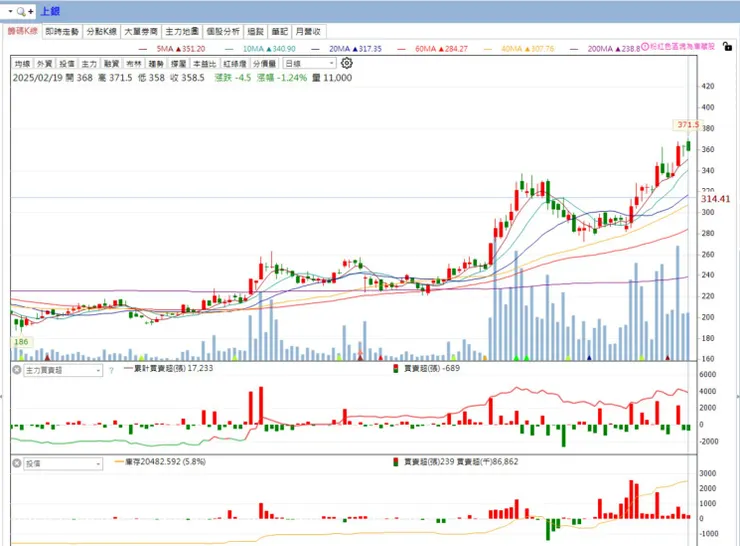Toggle the 布林 bands button
This screenshot has height=546, width=740.
134,64
